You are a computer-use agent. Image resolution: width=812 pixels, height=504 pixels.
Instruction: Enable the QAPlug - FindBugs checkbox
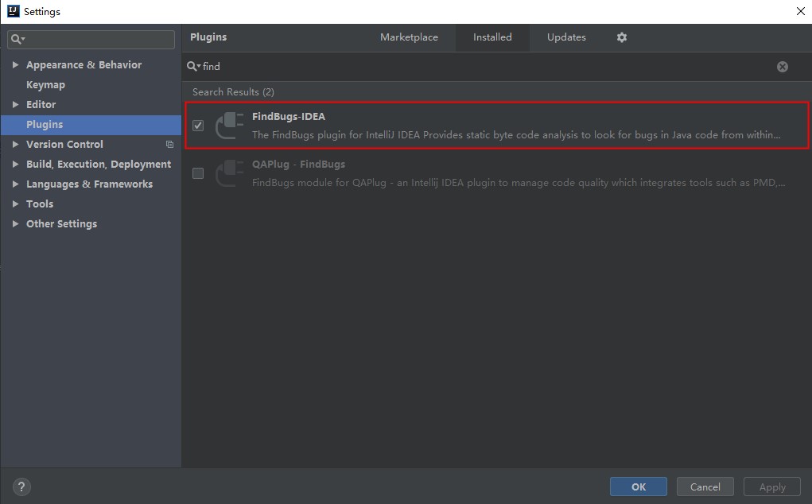click(x=198, y=173)
